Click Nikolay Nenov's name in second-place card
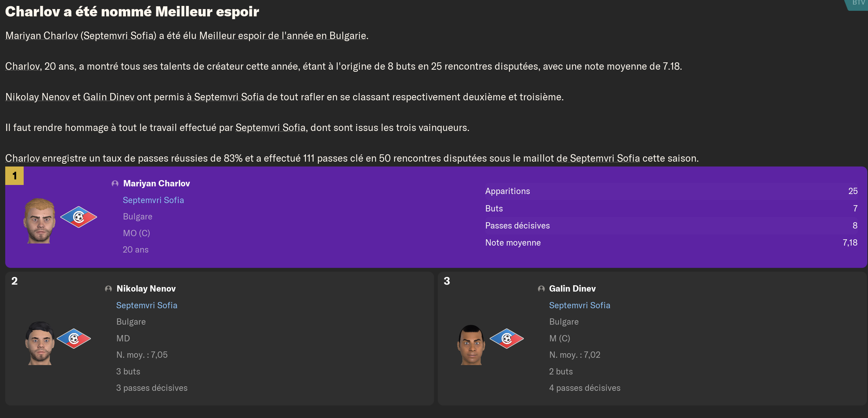Image resolution: width=868 pixels, height=418 pixels. pyautogui.click(x=146, y=289)
